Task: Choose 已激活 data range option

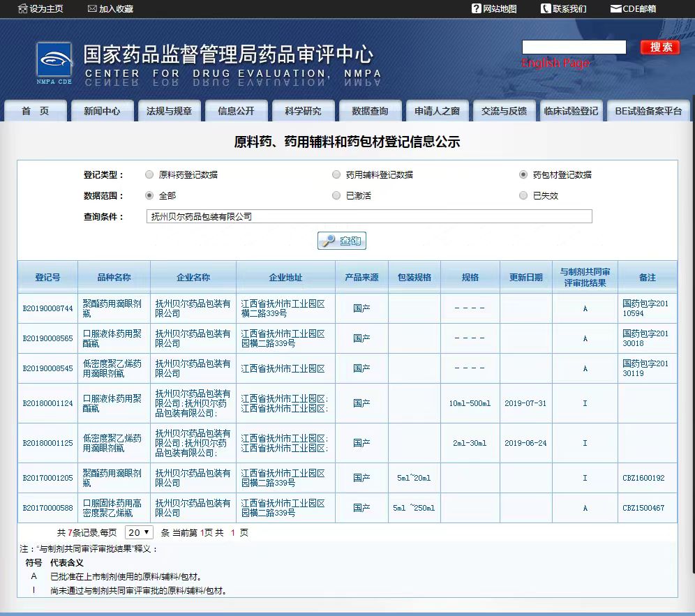Action: pos(336,195)
